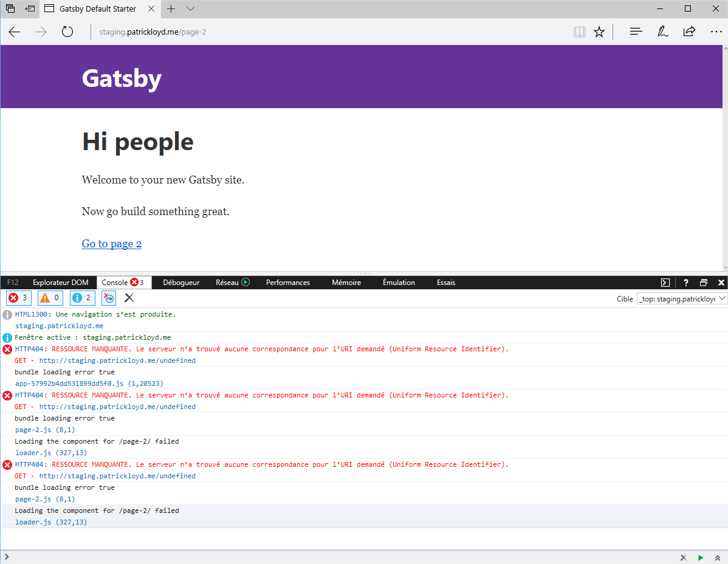The image size is (728, 564).
Task: Click the F12 label in devtools
Action: pos(13,282)
